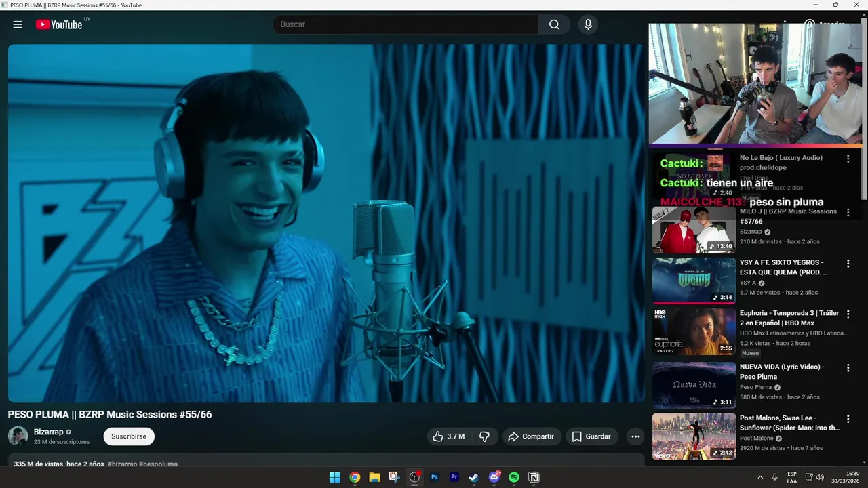The width and height of the screenshot is (868, 488).
Task: Click the magnifying glass search button
Action: tap(554, 24)
